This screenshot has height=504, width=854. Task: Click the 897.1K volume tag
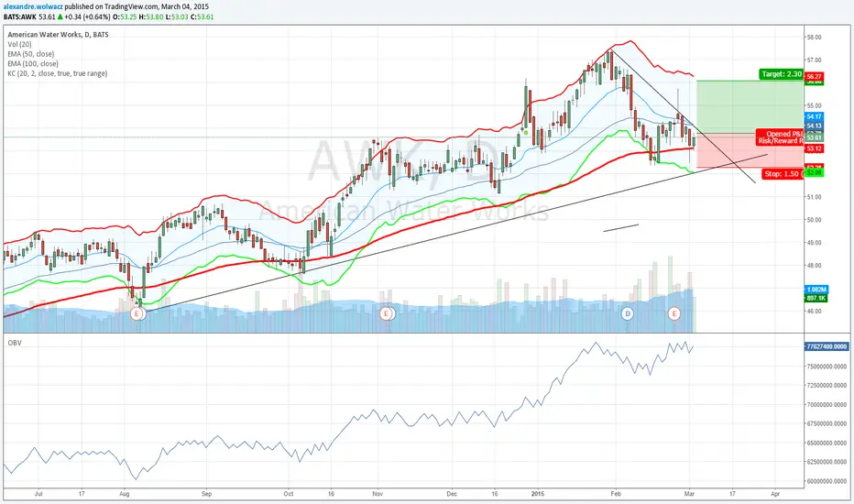pos(816,298)
